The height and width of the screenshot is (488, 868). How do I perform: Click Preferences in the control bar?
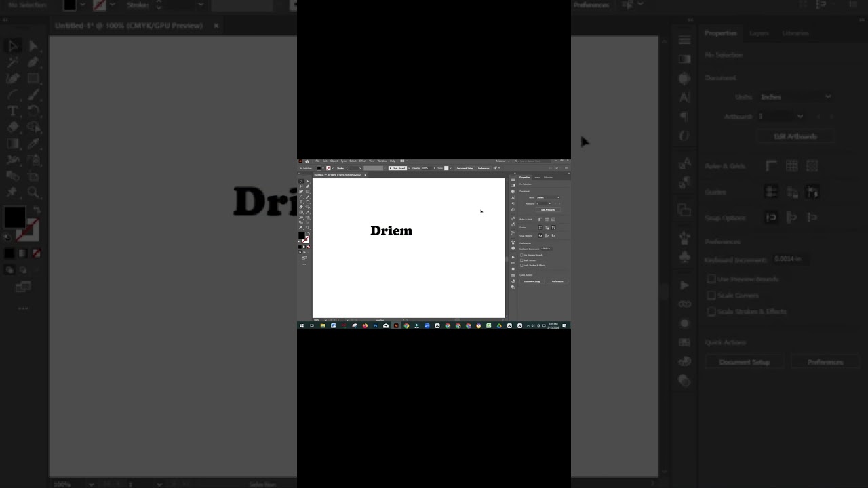tap(484, 168)
